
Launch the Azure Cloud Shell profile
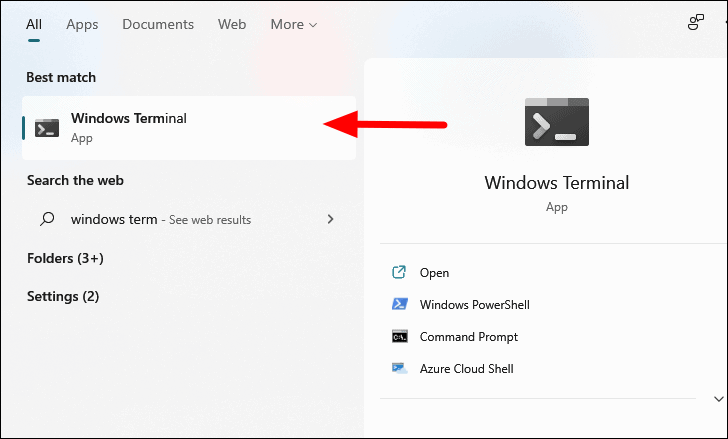coord(467,369)
